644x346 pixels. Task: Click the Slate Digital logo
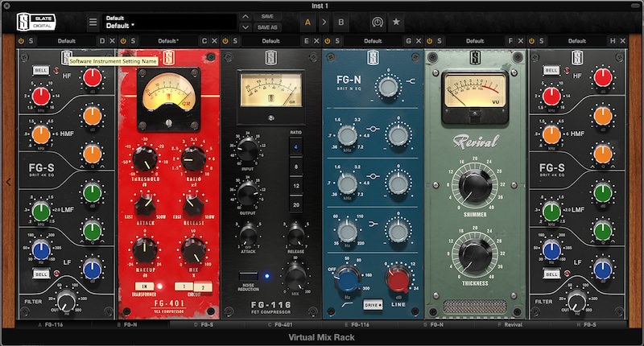(x=38, y=22)
